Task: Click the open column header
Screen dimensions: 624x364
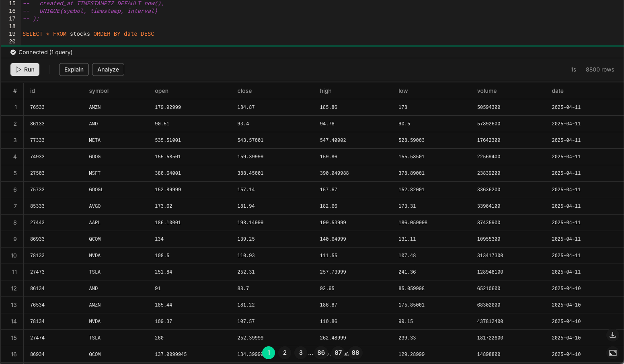Action: (162, 91)
